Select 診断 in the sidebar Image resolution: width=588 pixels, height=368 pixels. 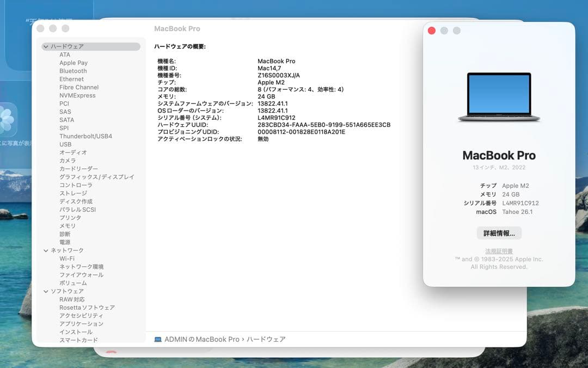point(65,234)
